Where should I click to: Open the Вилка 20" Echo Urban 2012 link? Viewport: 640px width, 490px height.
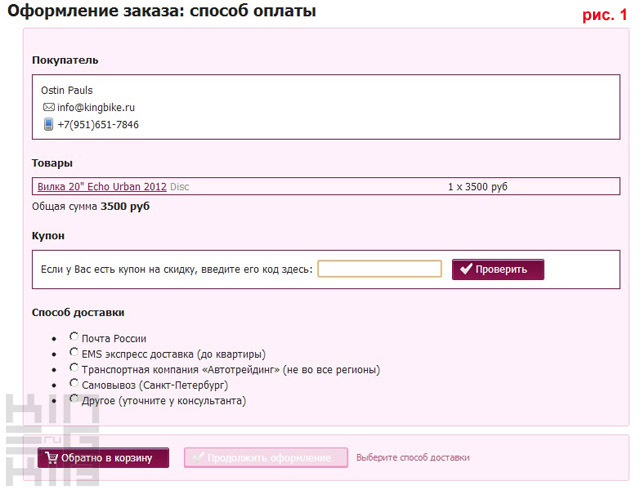point(101,187)
